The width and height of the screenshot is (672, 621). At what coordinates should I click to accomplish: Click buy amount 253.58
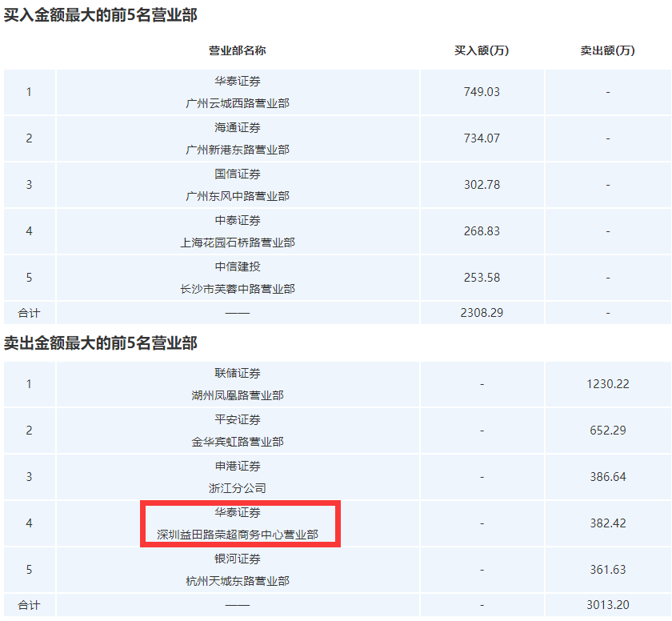482,277
